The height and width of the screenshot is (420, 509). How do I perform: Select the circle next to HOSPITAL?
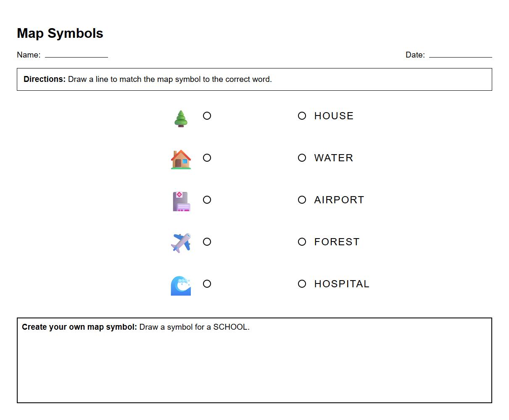pyautogui.click(x=302, y=284)
